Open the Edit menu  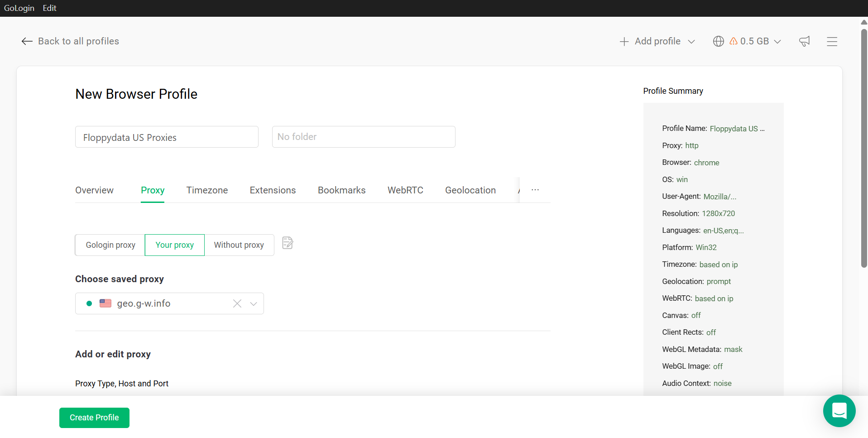pos(49,8)
